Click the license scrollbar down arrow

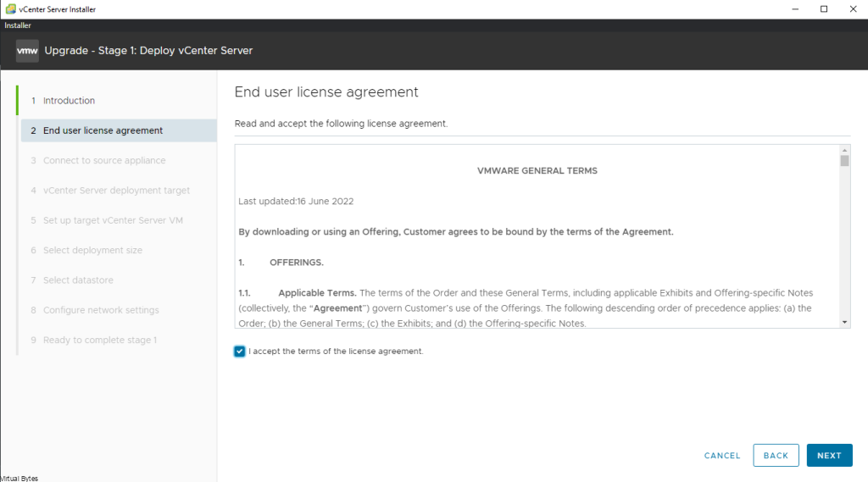click(844, 322)
